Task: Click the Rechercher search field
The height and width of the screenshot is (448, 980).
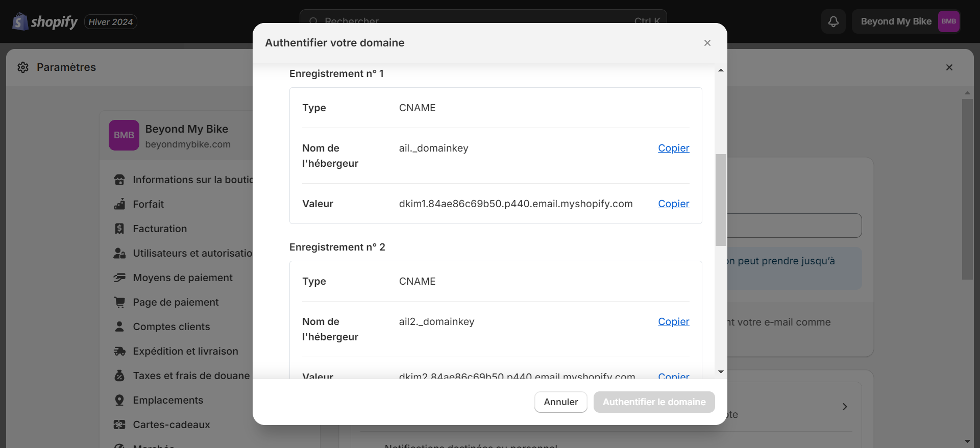Action: tap(483, 21)
